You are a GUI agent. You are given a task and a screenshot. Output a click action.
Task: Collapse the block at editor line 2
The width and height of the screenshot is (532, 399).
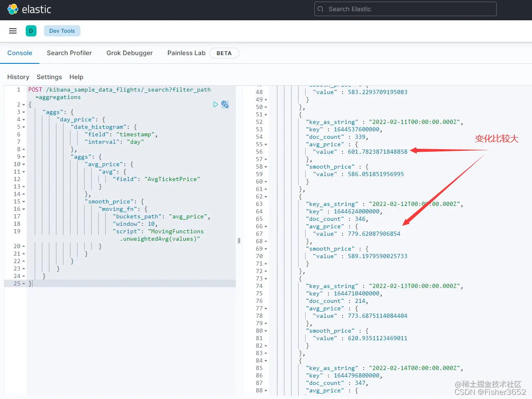[x=24, y=105]
